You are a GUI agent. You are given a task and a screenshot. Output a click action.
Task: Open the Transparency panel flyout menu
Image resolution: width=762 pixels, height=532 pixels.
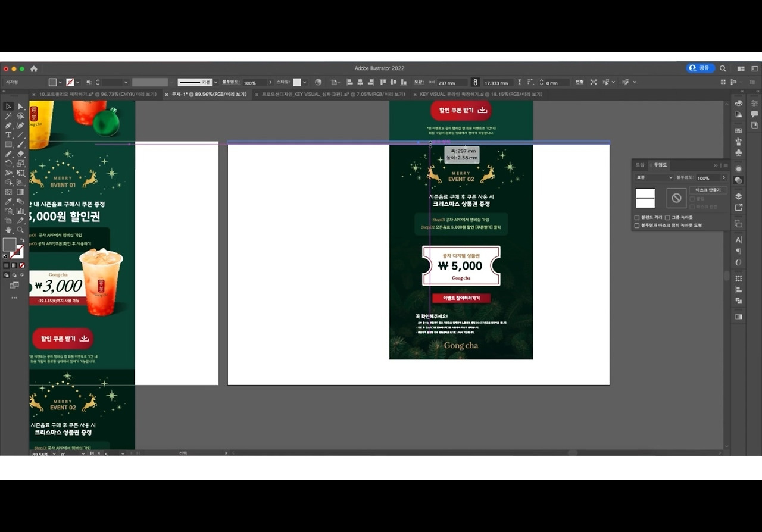click(725, 165)
